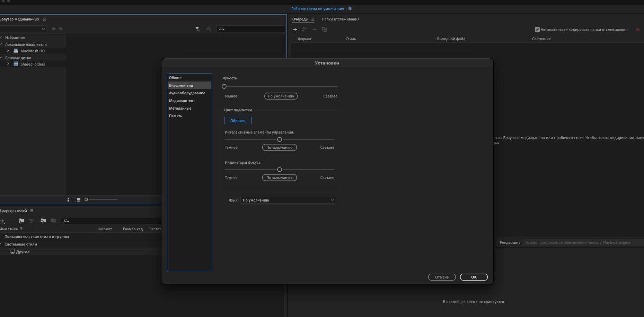
Task: Add a source with the queue plus icon
Action: click(295, 29)
